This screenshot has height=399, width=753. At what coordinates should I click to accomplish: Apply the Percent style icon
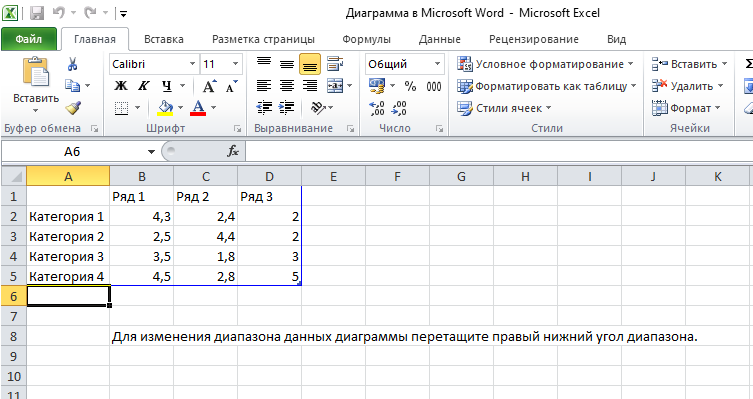click(x=410, y=86)
